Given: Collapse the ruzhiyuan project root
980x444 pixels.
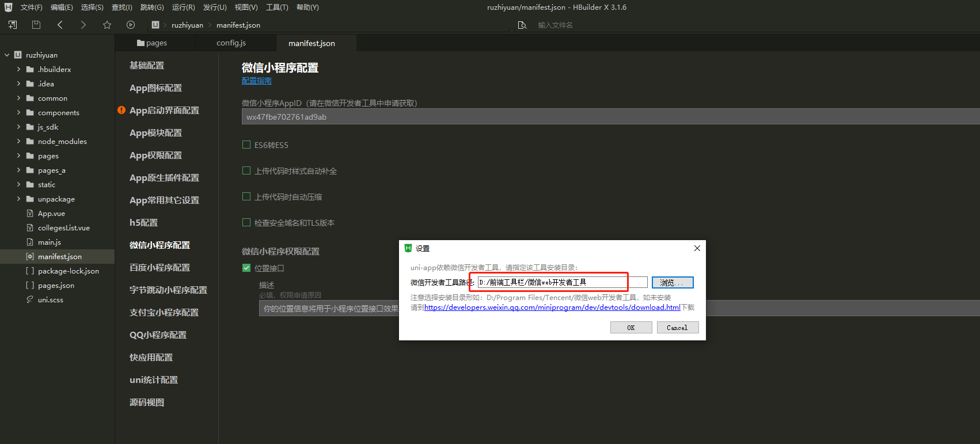Looking at the screenshot, I should click(7, 55).
